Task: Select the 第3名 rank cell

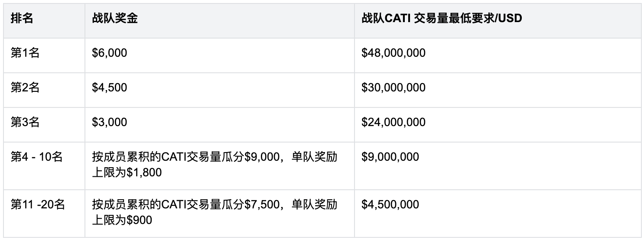Action: (x=25, y=122)
